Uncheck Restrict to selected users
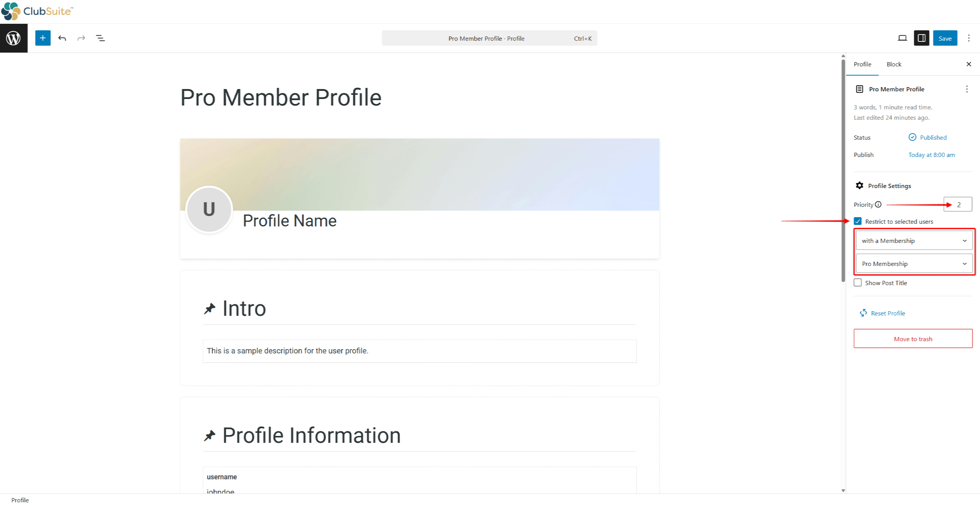This screenshot has height=505, width=980. click(x=858, y=221)
